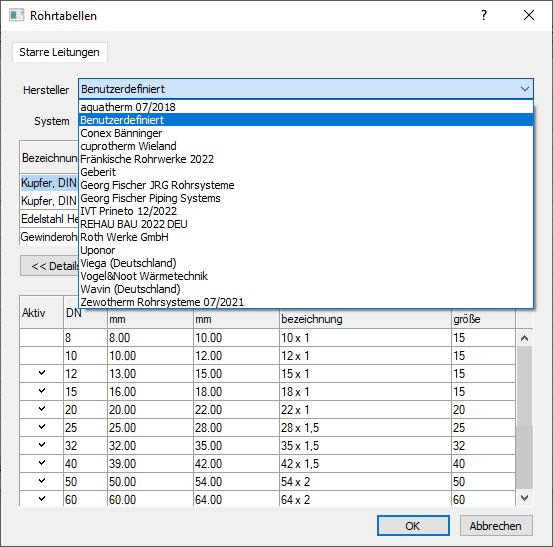Toggle Aktiv checkmark for DN 15 row

click(42, 391)
